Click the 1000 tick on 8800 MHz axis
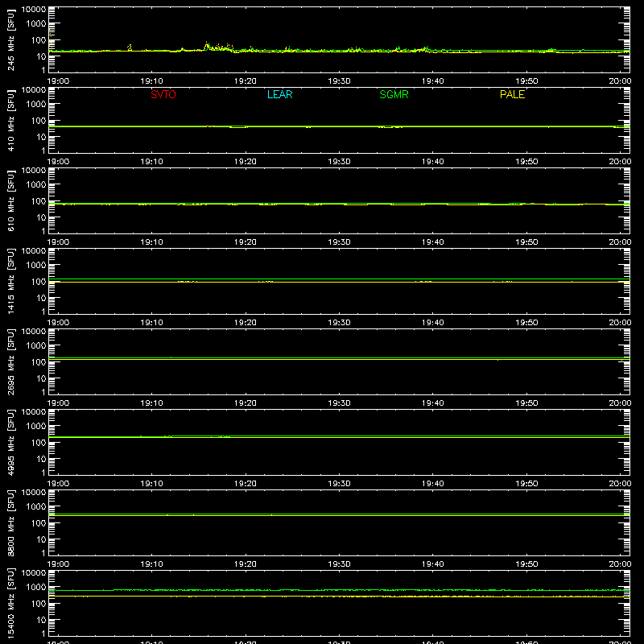This screenshot has height=644, width=644. point(36,507)
